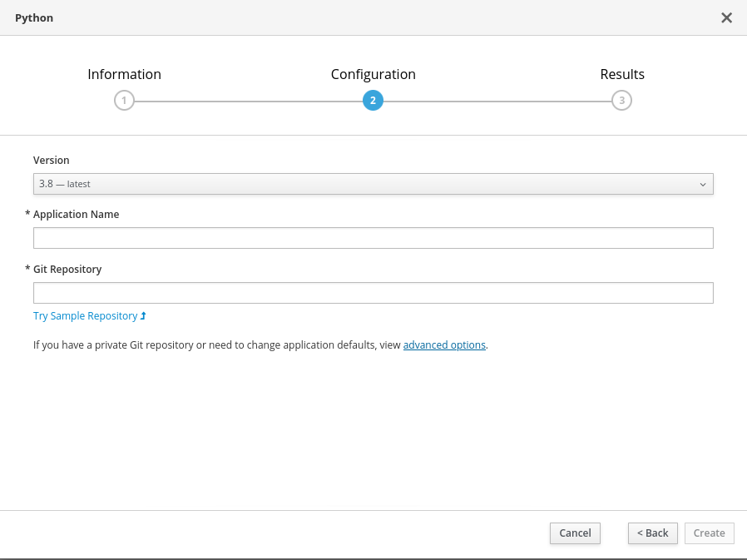Open the advanced options link
This screenshot has width=747, height=560.
click(444, 345)
